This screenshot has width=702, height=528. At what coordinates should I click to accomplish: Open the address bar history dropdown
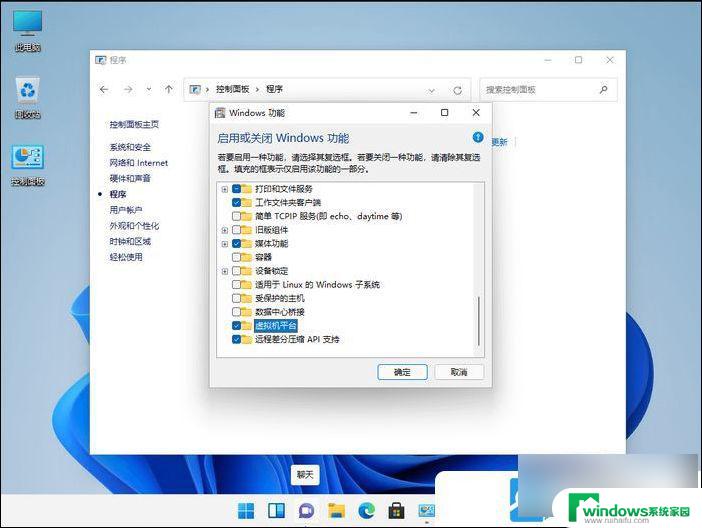[x=431, y=90]
